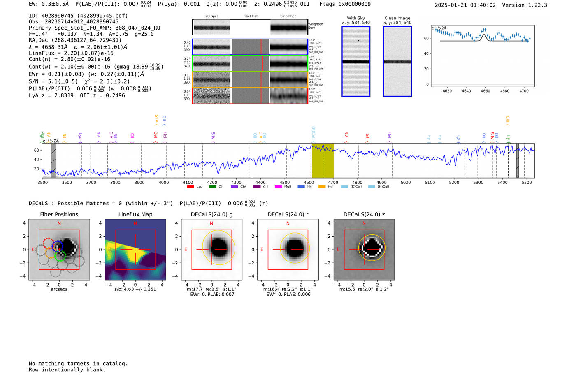Click the DECaLS r band image
576x392 pixels.
click(288, 250)
